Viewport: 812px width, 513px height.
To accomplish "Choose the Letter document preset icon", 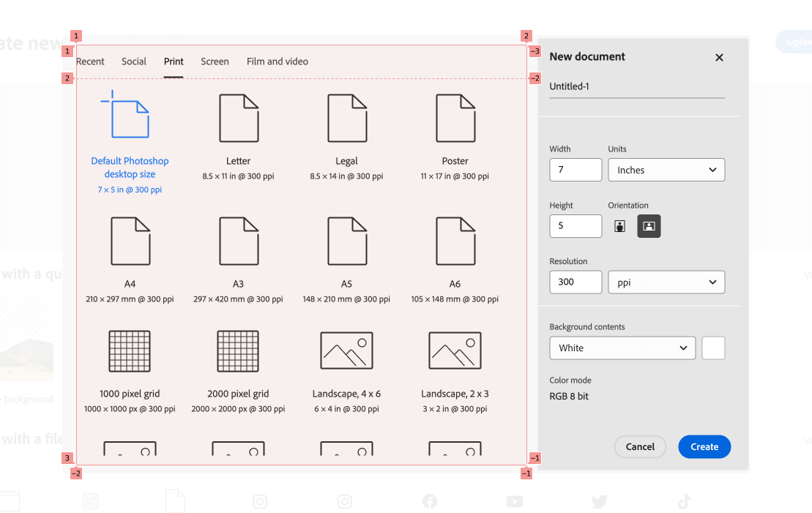I will coord(238,119).
